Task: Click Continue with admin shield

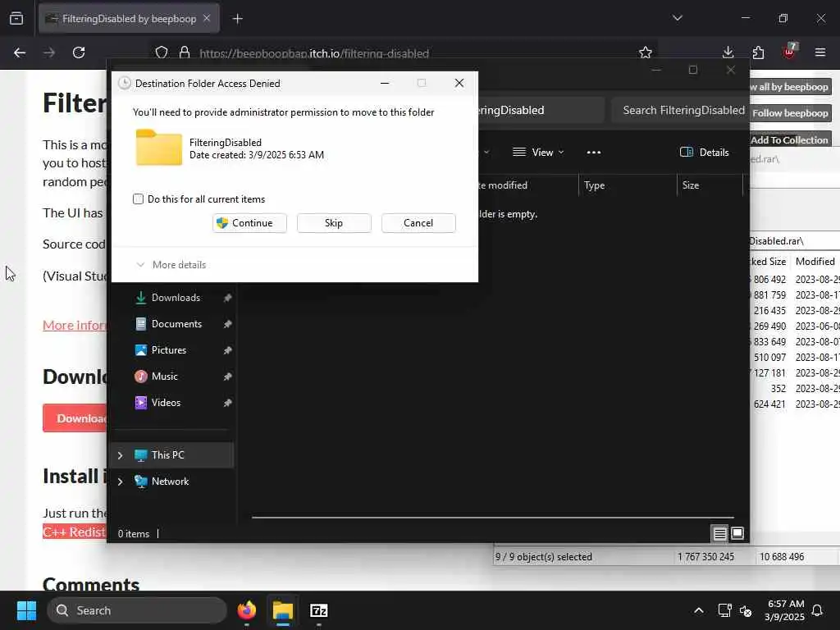Action: [x=249, y=223]
